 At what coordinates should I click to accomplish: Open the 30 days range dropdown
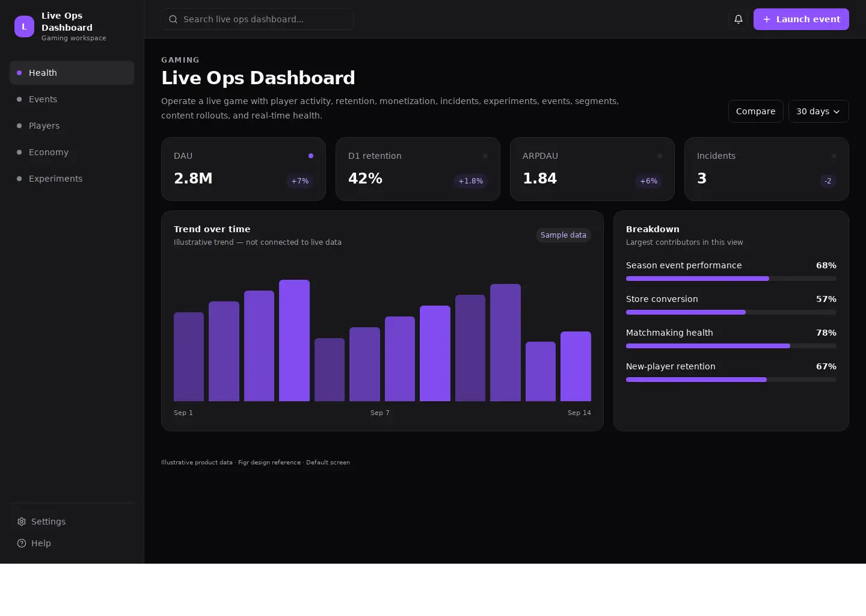(x=818, y=111)
